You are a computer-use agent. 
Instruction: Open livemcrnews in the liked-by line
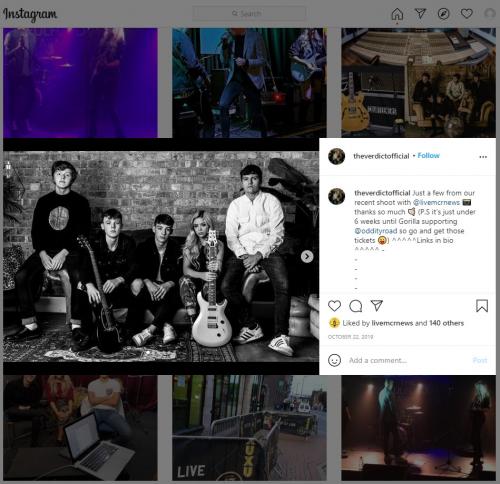392,323
